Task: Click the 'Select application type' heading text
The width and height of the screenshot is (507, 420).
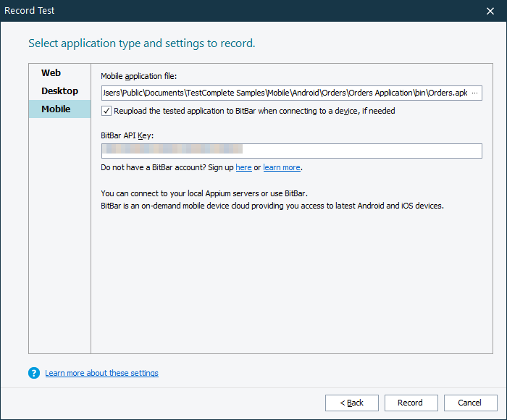Action: [141, 43]
